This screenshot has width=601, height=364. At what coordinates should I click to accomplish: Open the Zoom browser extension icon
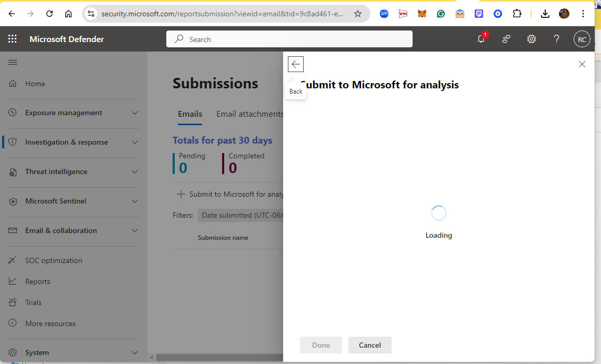click(x=384, y=14)
